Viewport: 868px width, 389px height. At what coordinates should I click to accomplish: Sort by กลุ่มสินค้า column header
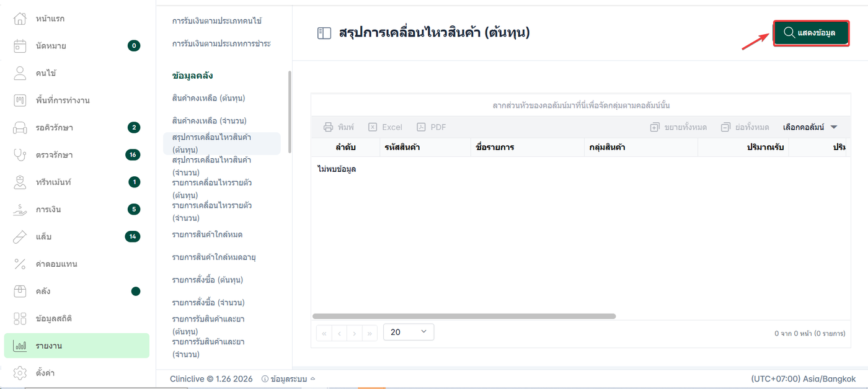pos(640,147)
